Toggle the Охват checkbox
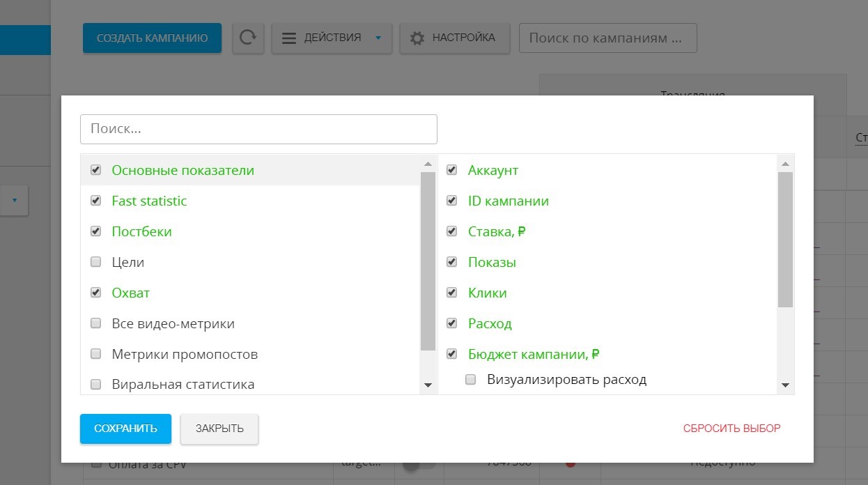The height and width of the screenshot is (485, 868). [x=96, y=293]
